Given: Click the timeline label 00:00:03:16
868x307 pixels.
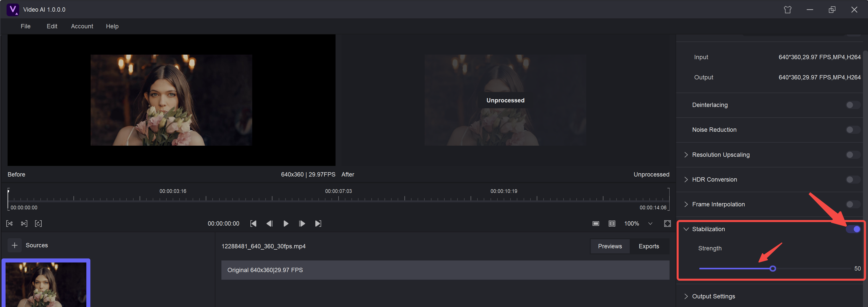Looking at the screenshot, I should tap(173, 191).
